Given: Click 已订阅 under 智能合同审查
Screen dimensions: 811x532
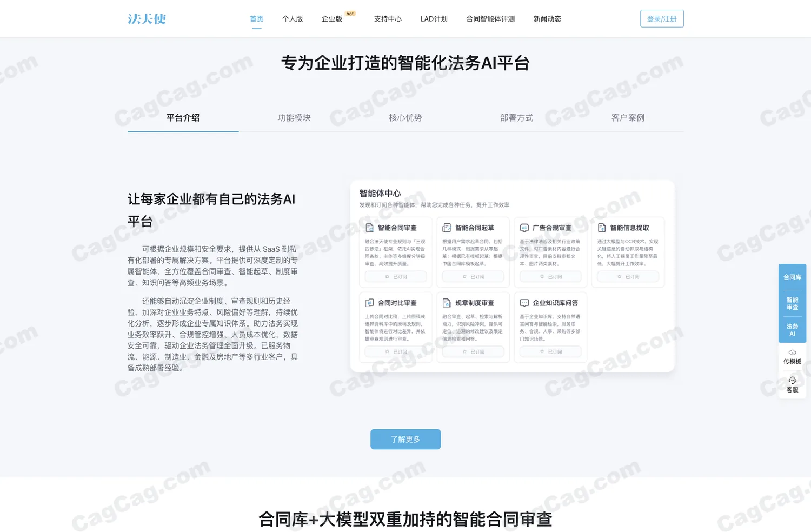Looking at the screenshot, I should 396,277.
